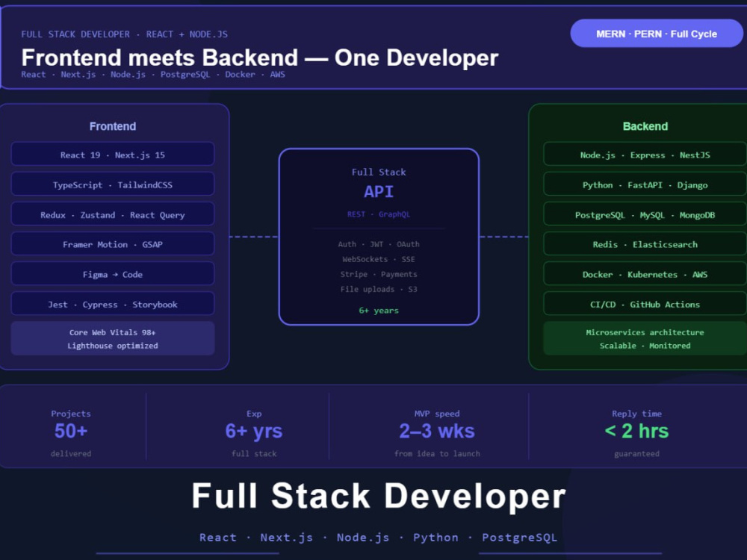Click the green '6+ years' text

click(379, 311)
